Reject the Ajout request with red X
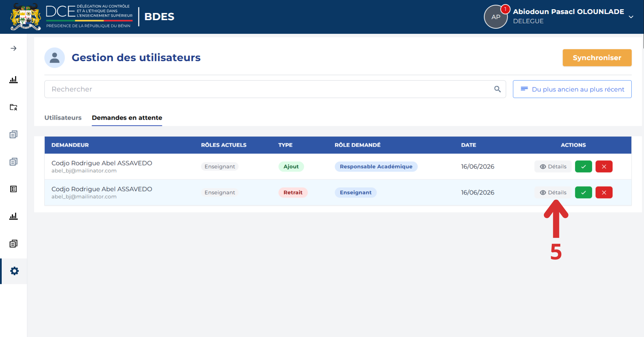This screenshot has height=337, width=644. (x=604, y=166)
